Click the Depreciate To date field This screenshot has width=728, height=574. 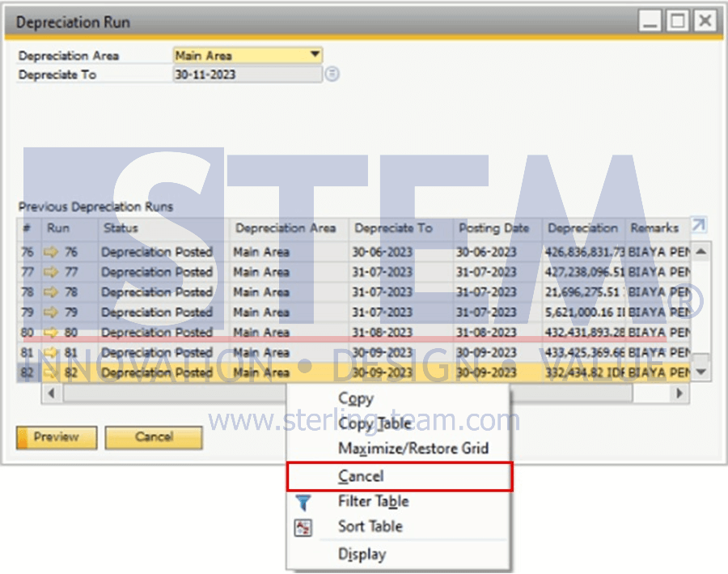click(247, 74)
